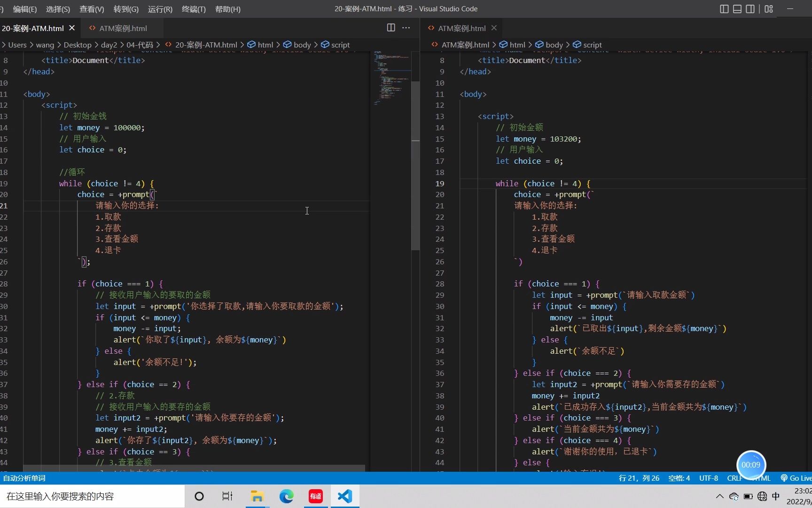
Task: Click 'alert('余额不足!');' in left editor
Action: pyautogui.click(x=155, y=362)
